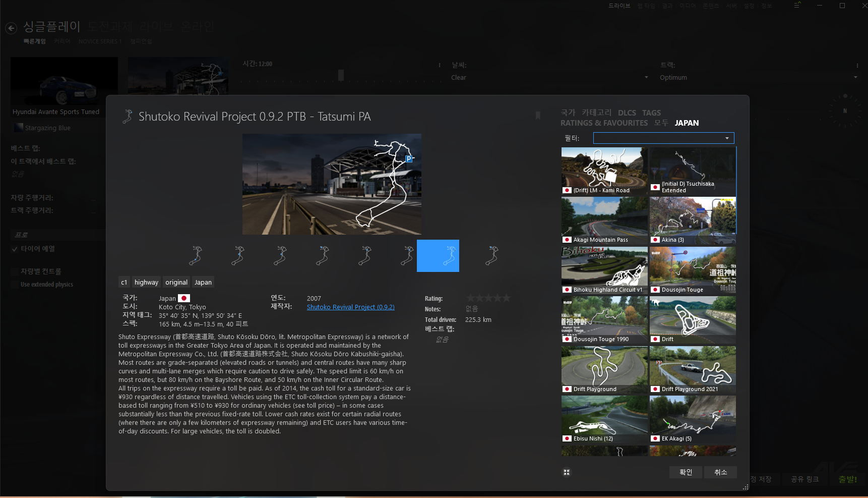The image size is (868, 498).
Task: Set rating to the fifth star
Action: 506,298
